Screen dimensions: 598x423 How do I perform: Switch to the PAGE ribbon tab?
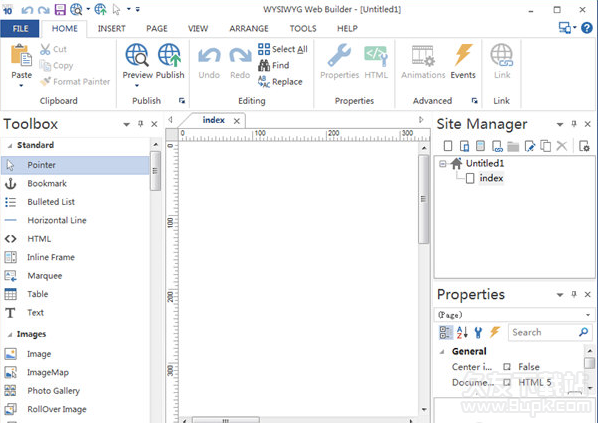[157, 29]
